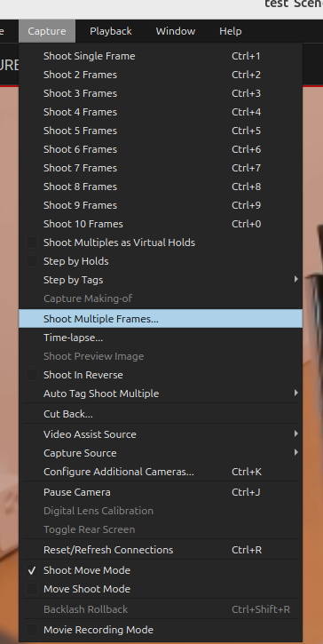Enable the Step by Holds checkbox

point(32,261)
